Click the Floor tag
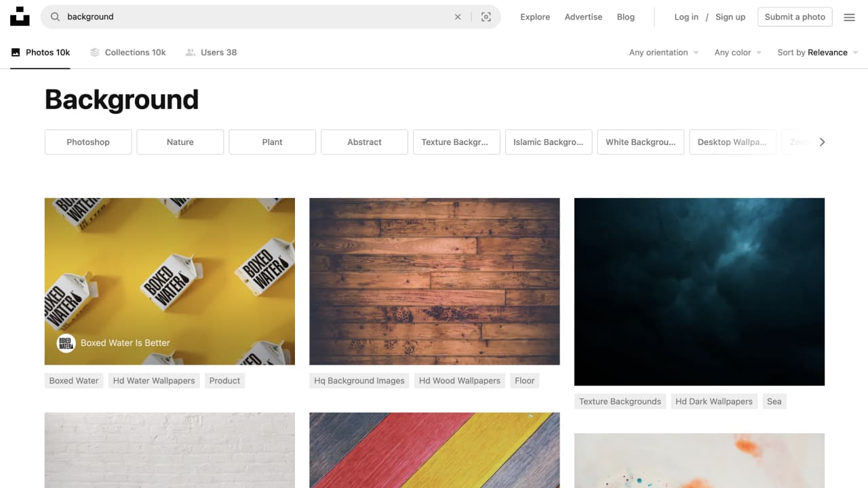868x488 pixels. (525, 381)
